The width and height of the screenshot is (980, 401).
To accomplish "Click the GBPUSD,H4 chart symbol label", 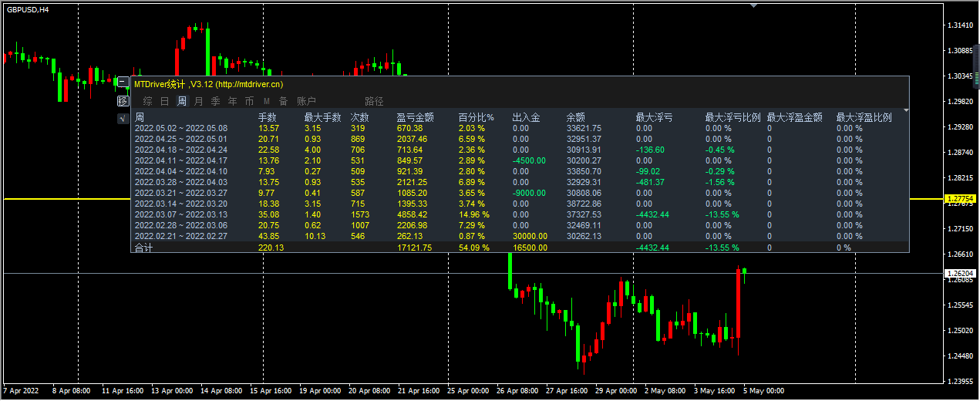I will (x=29, y=10).
